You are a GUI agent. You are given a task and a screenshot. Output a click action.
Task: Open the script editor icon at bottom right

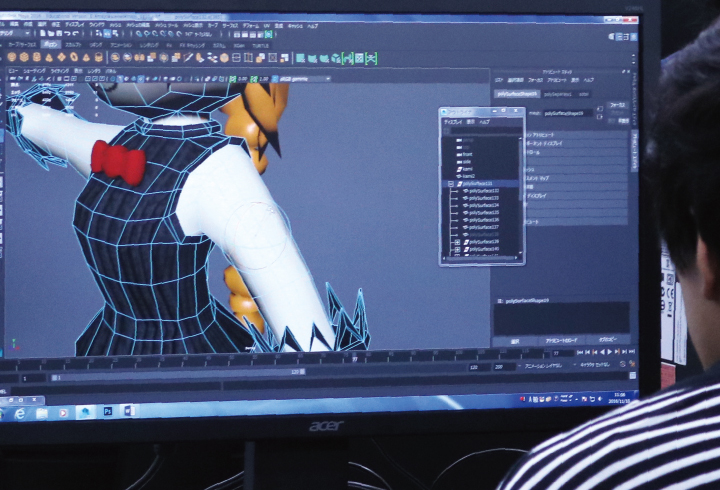[x=633, y=376]
